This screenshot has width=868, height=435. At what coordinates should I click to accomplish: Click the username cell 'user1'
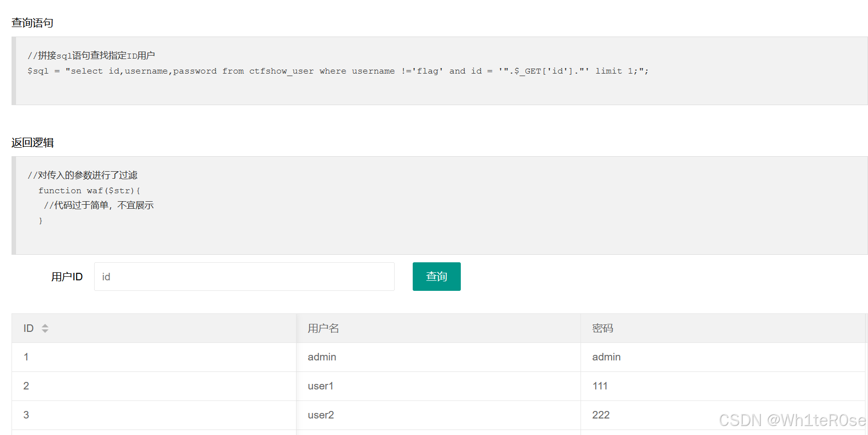coord(438,386)
